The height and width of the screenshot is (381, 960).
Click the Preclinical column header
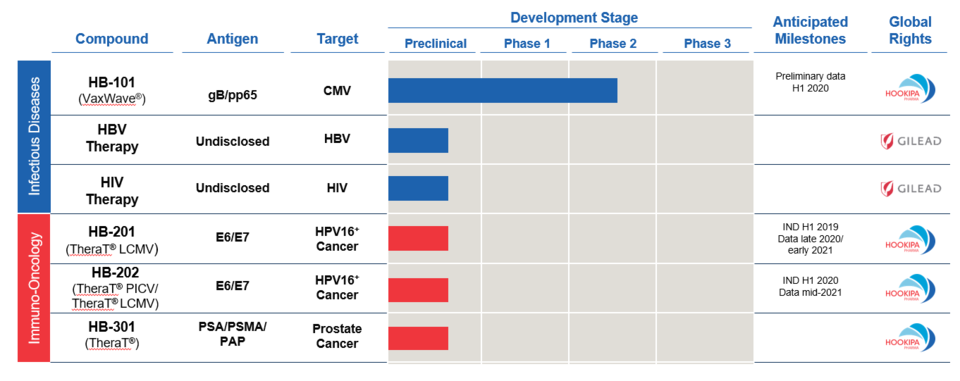click(x=435, y=43)
